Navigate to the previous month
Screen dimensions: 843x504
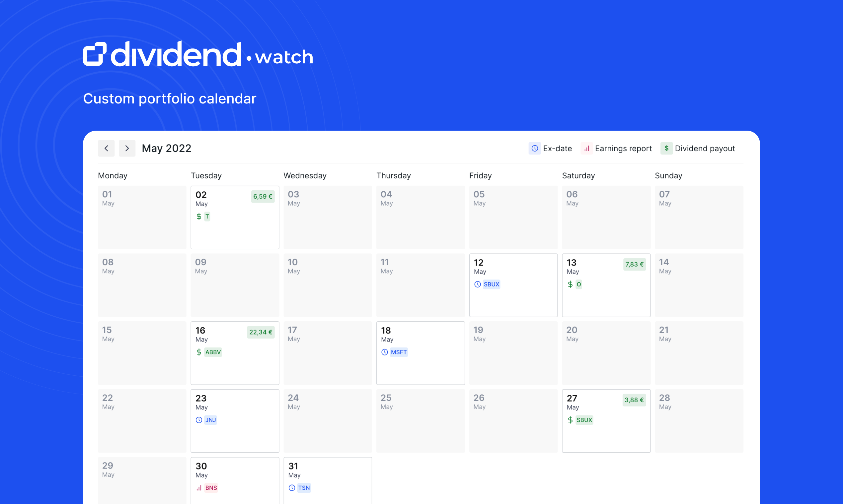pyautogui.click(x=106, y=148)
